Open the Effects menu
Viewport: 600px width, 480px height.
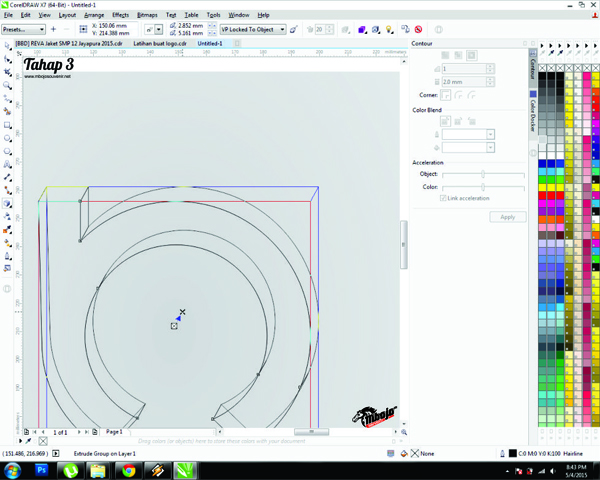pyautogui.click(x=120, y=15)
